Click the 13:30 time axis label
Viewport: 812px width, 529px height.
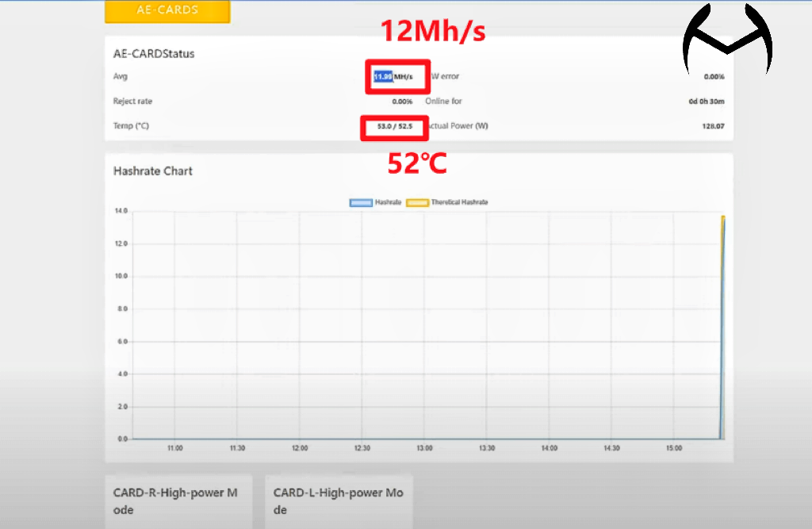pyautogui.click(x=487, y=448)
